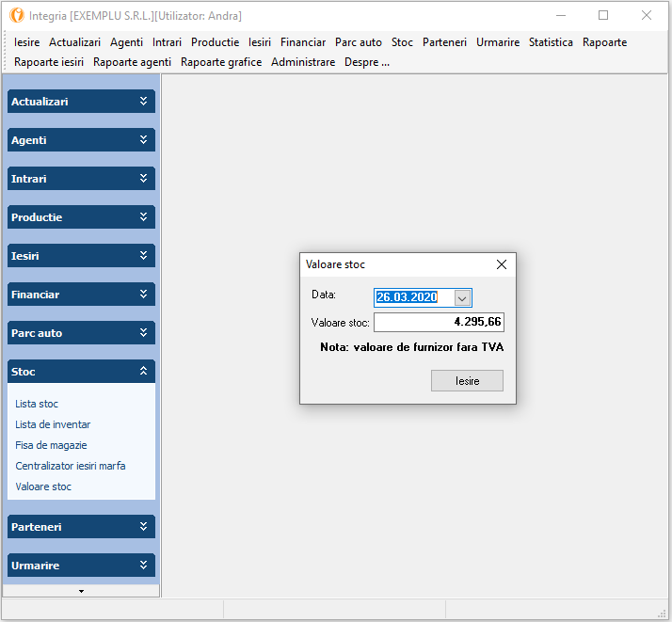The width and height of the screenshot is (672, 622).
Task: Close the Valoare stoc dialog
Action: click(x=502, y=264)
